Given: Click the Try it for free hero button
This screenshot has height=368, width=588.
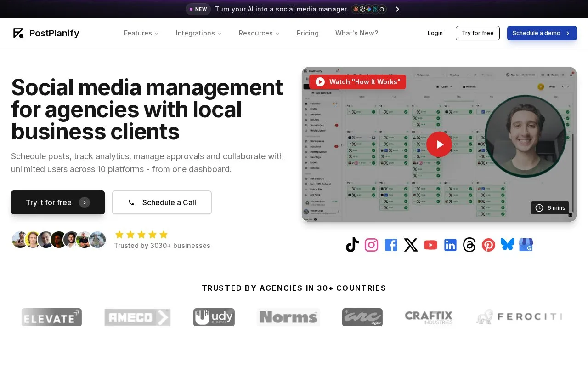Looking at the screenshot, I should point(58,202).
